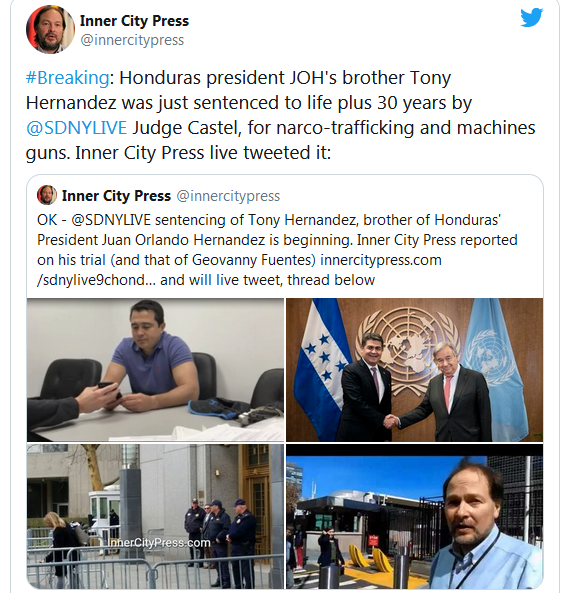The image size is (577, 593).
Task: Click the InnerCityPress.com watermark on photo
Action: pyautogui.click(x=159, y=543)
